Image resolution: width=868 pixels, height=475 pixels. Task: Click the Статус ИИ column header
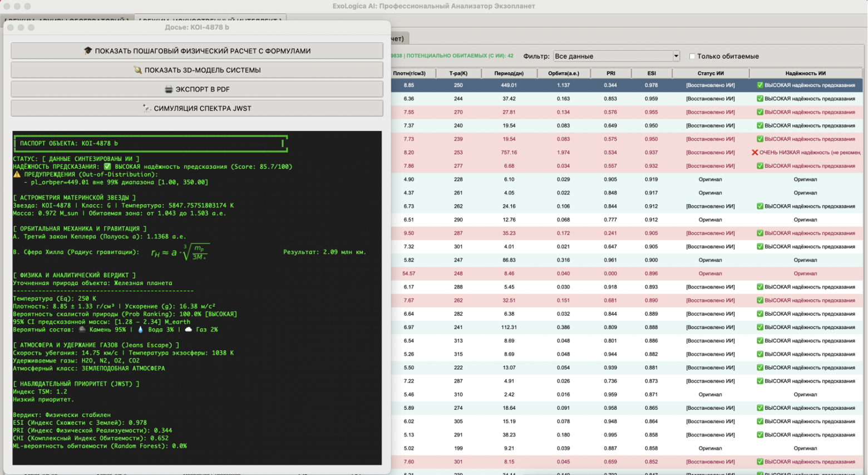(710, 73)
